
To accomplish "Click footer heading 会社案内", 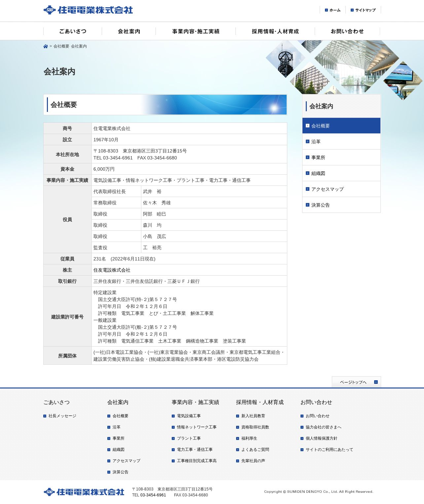I will point(118,402).
